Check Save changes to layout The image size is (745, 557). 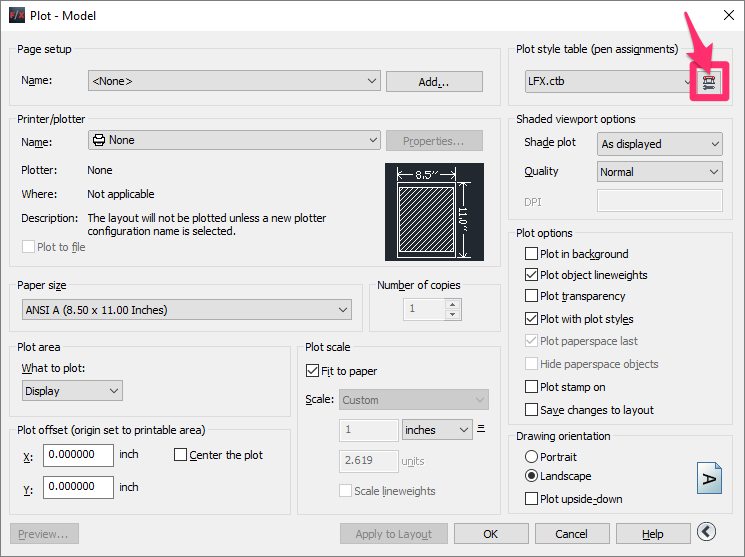[x=531, y=409]
